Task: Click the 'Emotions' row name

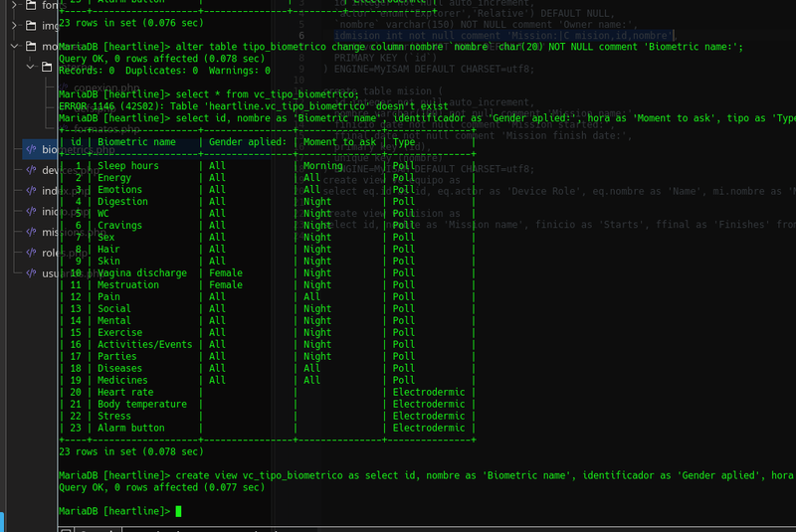Action: point(119,190)
